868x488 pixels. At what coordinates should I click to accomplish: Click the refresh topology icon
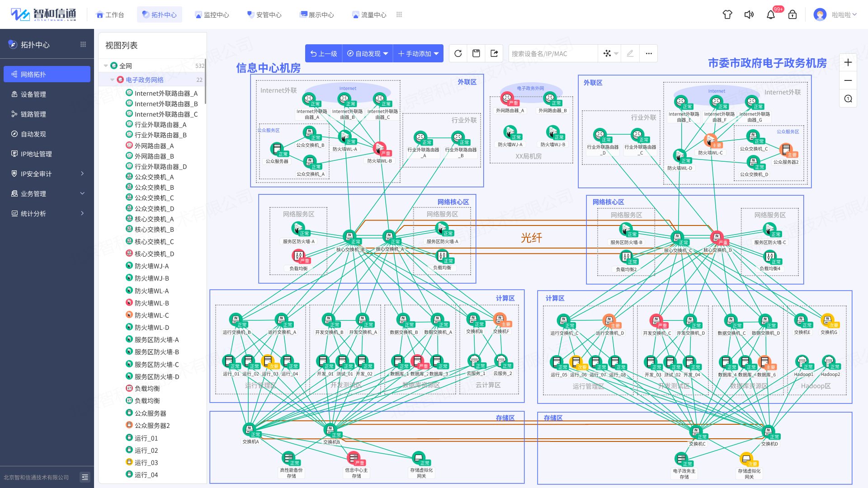(458, 54)
